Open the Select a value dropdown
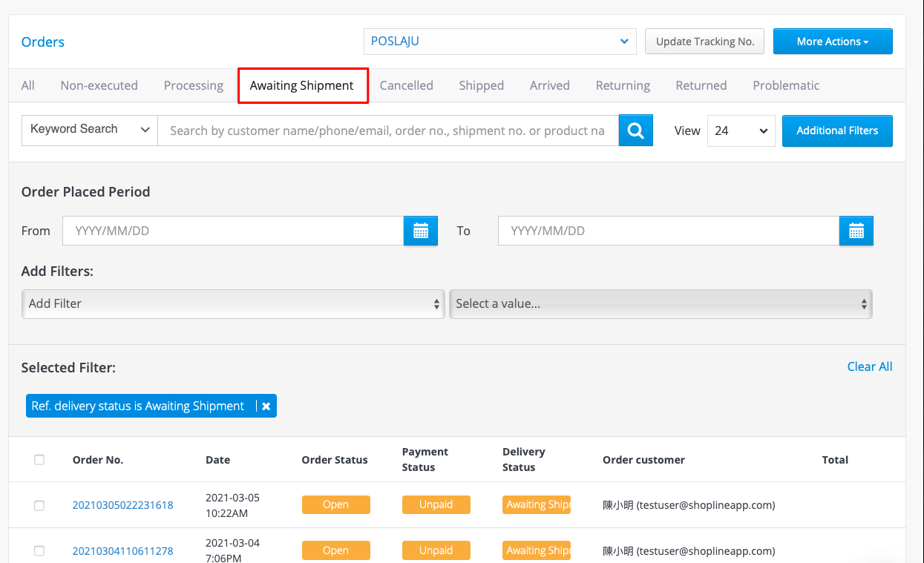The image size is (924, 563). (661, 304)
